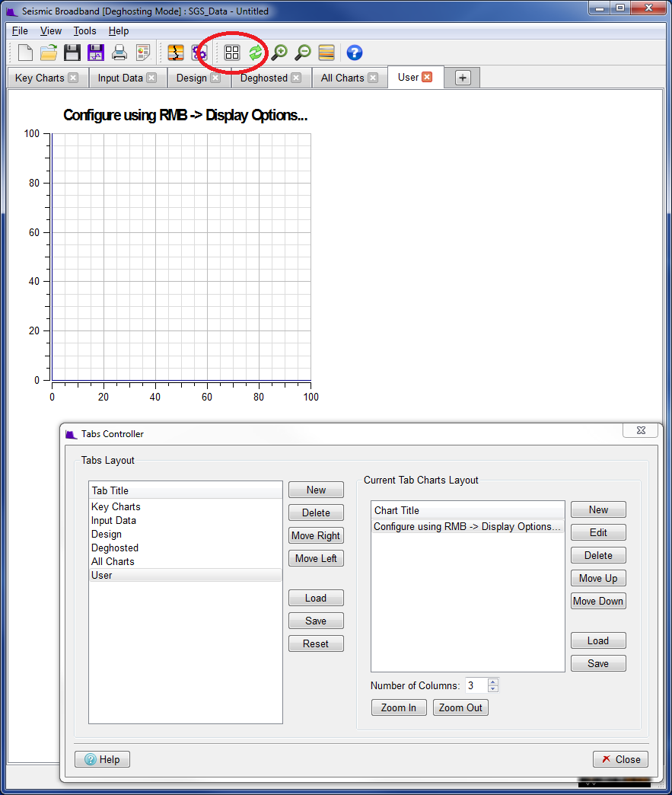
Task: Refresh charts using the green arrows icon
Action: point(256,53)
